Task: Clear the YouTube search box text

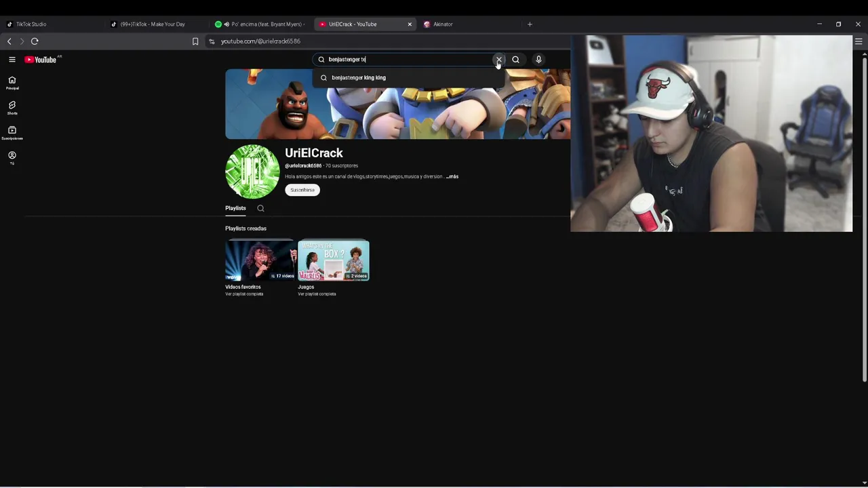Action: [498, 60]
